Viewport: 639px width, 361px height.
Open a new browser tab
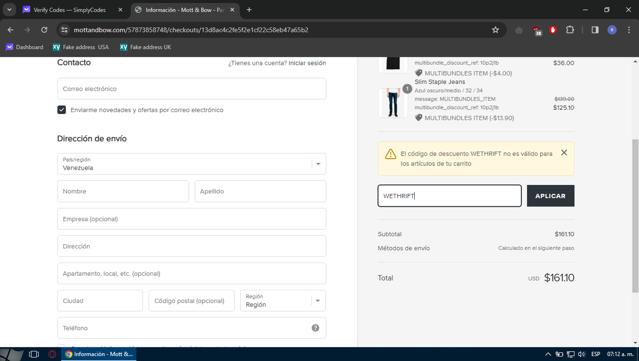249,10
